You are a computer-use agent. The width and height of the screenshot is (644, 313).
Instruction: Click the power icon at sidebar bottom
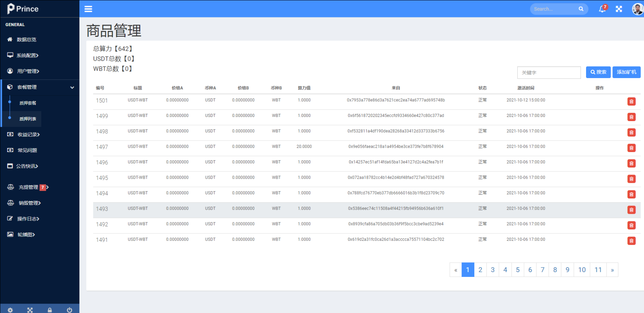[69, 310]
